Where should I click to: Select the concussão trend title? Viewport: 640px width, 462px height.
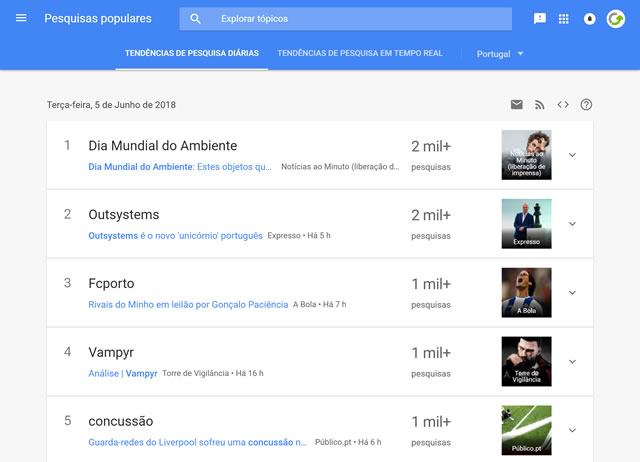pyautogui.click(x=121, y=421)
